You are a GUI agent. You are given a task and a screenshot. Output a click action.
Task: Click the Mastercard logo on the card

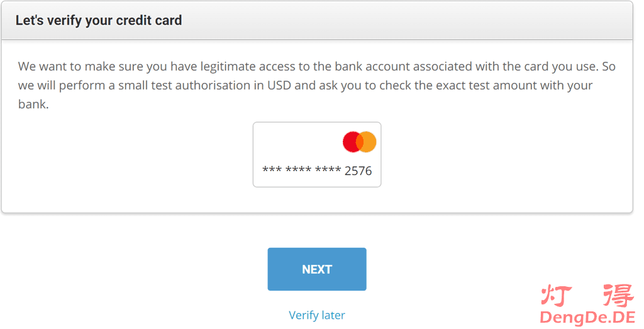point(360,142)
